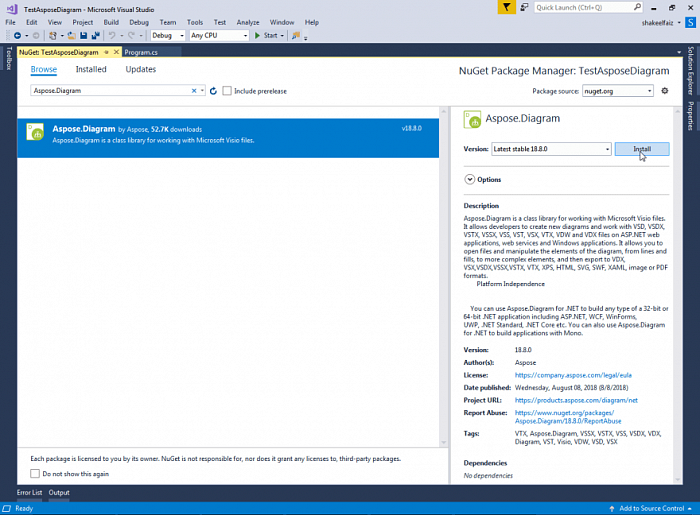Viewport: 700px width, 515px height.
Task: Open the Toolbox side panel
Action: (x=8, y=58)
